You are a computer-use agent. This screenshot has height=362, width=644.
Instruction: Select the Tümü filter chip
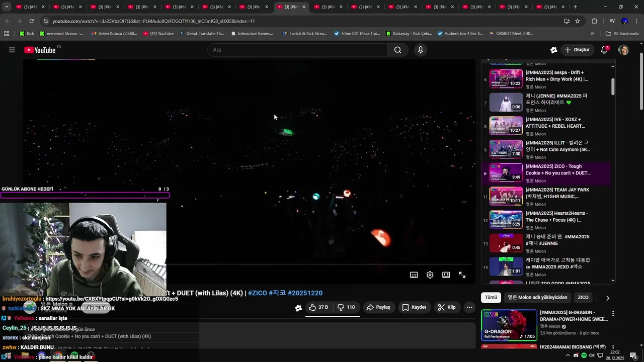(491, 297)
